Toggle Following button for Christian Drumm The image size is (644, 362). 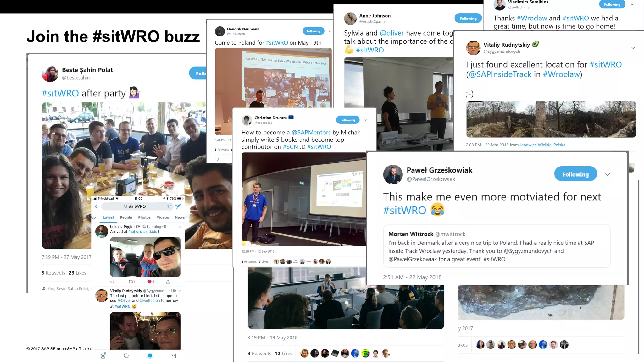[x=347, y=120]
